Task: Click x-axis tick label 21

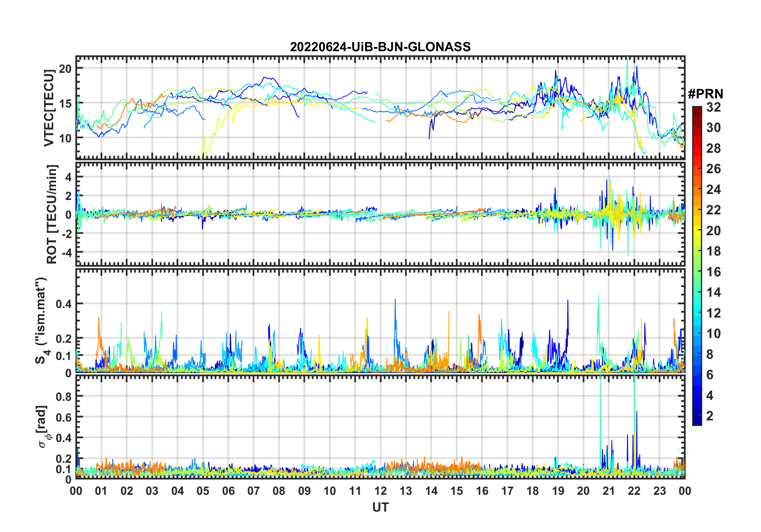Action: 609,491
